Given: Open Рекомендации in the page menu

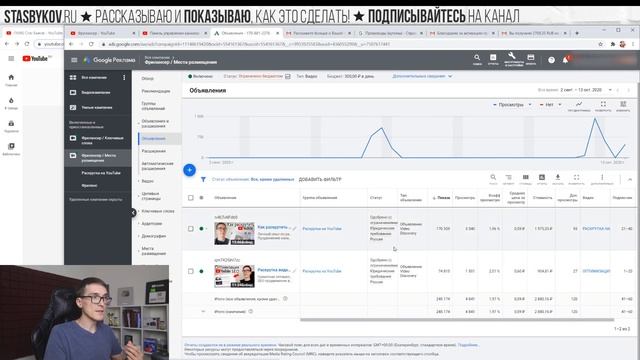Looking at the screenshot, I should tap(156, 91).
